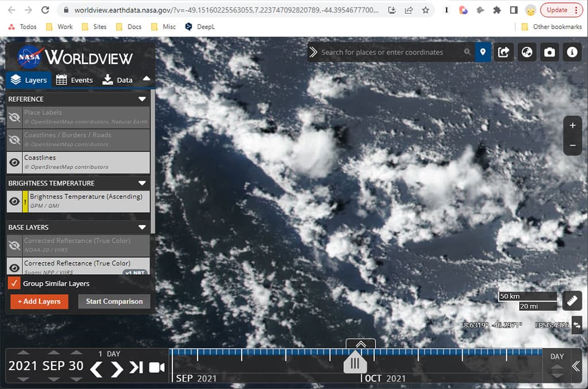The width and height of the screenshot is (588, 389).
Task: Hide the Coastlines layer
Action: [14, 161]
